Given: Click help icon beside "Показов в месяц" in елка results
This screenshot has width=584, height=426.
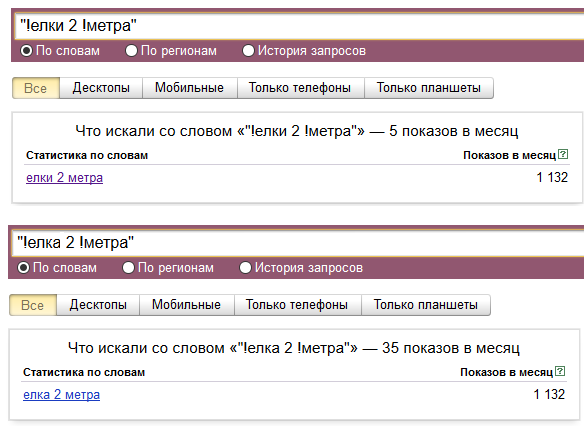Looking at the screenshot, I should click(x=560, y=371).
